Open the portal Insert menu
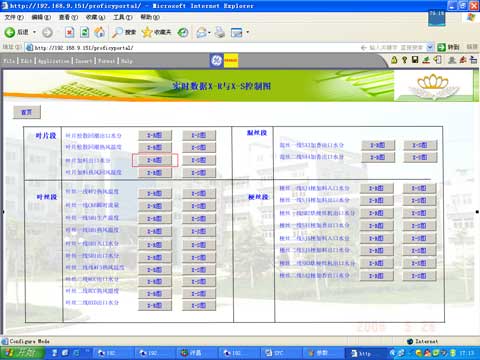This screenshot has width=480, height=360. coord(83,61)
